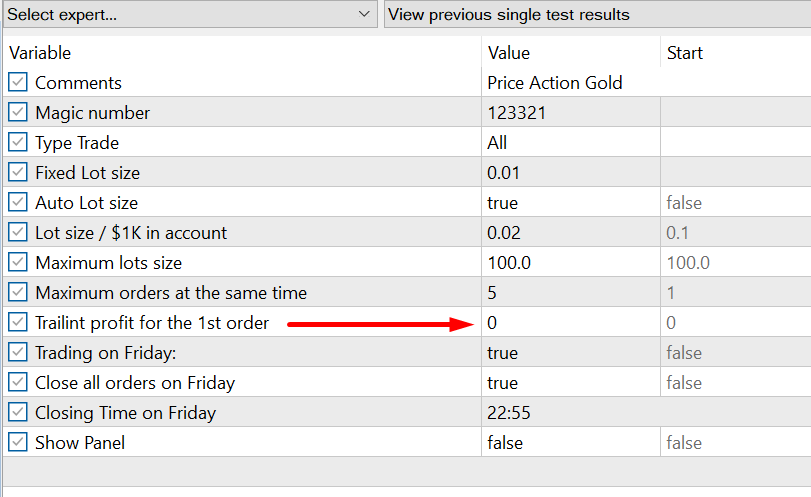Disable the Type Trade checkbox
The image size is (811, 497).
coord(18,143)
